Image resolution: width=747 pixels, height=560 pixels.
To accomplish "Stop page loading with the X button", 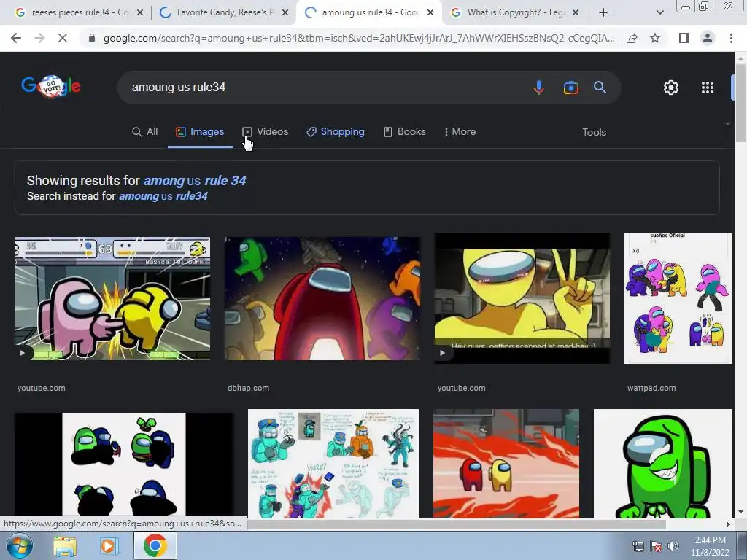I will [63, 38].
